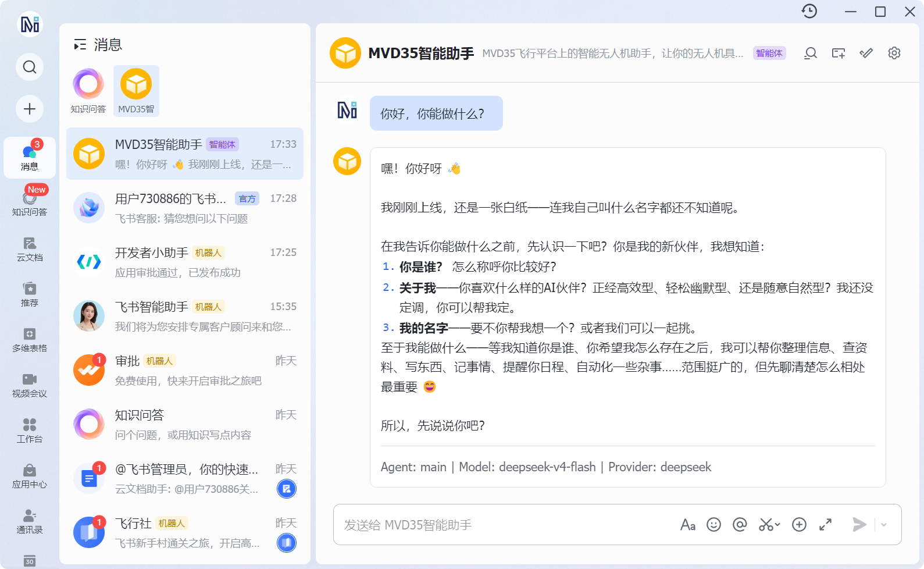
Task: Click the add-to-group icon in chat header
Action: pyautogui.click(x=839, y=53)
